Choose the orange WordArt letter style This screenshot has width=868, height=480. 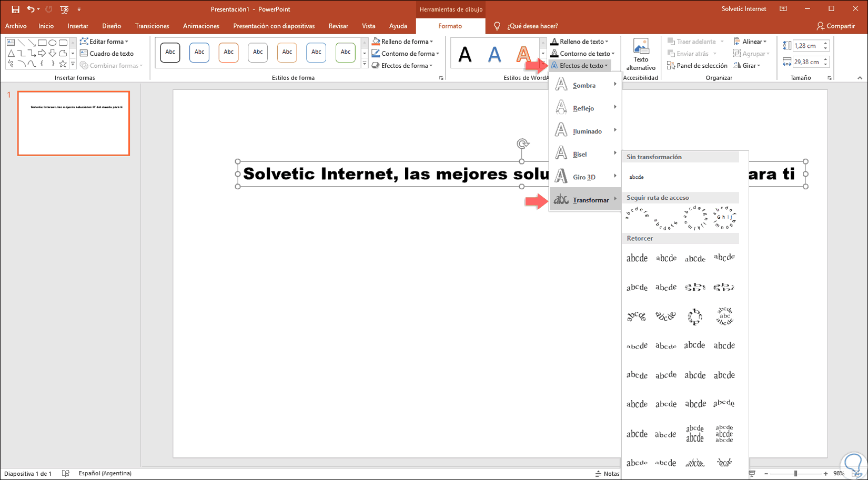[x=523, y=54]
